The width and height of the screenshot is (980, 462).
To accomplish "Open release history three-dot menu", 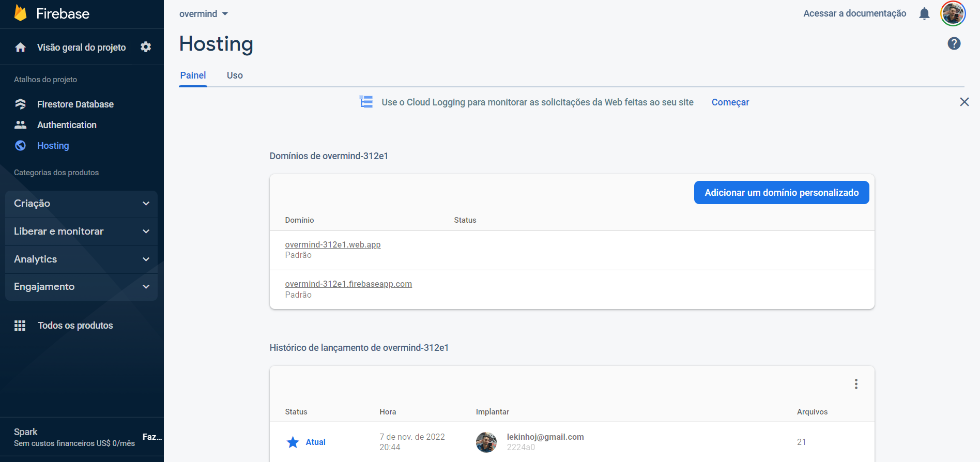I will (x=856, y=384).
